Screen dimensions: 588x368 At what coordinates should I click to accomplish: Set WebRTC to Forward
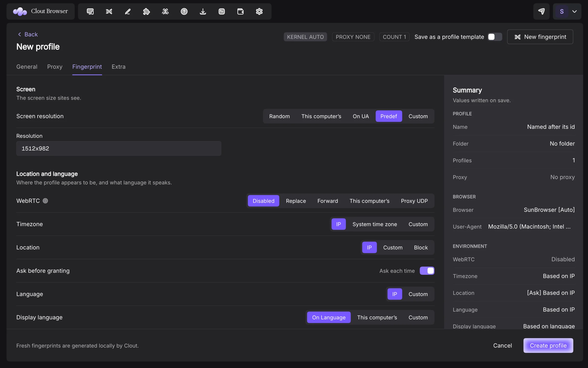tap(328, 201)
